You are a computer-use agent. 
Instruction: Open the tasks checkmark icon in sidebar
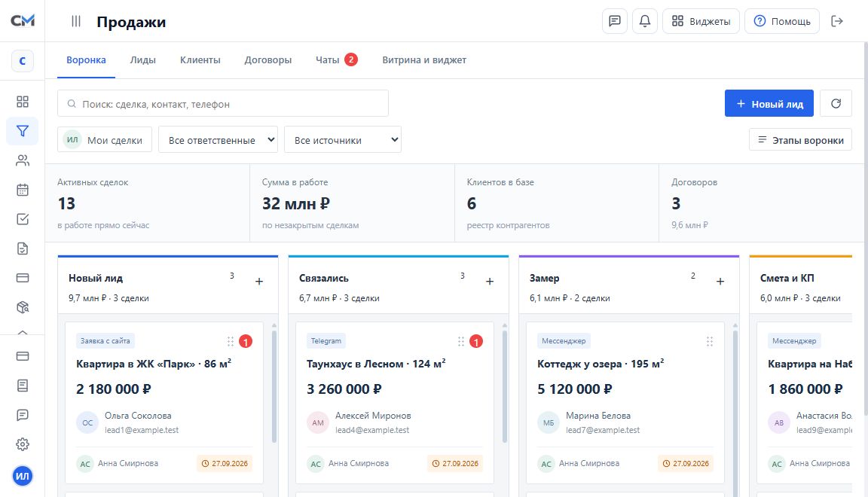point(23,219)
